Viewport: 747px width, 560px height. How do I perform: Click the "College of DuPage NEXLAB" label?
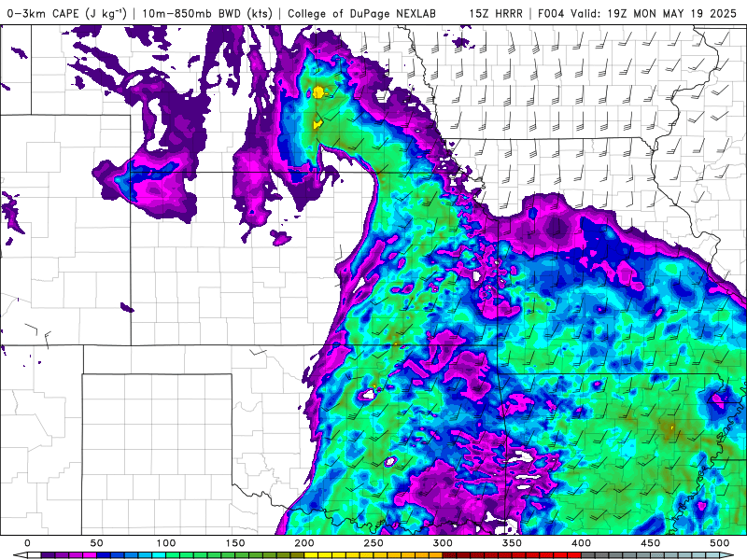pos(361,13)
